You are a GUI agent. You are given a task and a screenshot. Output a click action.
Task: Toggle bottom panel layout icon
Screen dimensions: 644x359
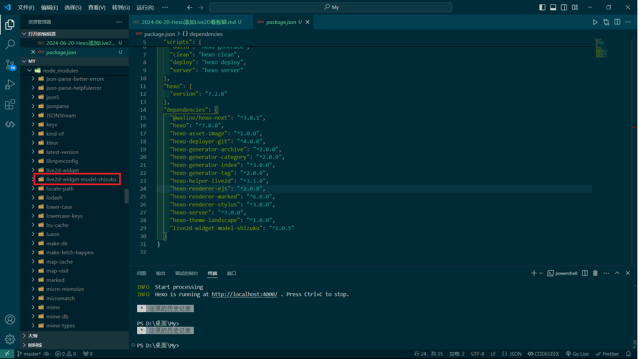pyautogui.click(x=553, y=7)
